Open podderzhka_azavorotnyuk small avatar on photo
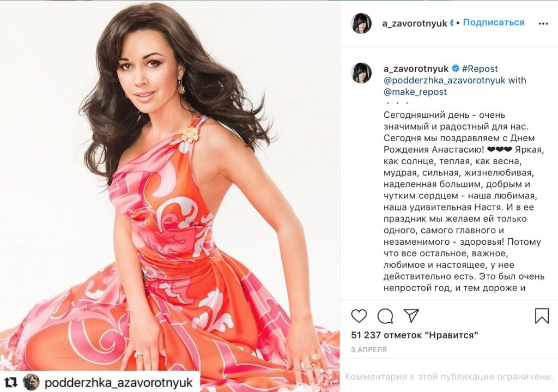The image size is (558, 392). tap(31, 382)
